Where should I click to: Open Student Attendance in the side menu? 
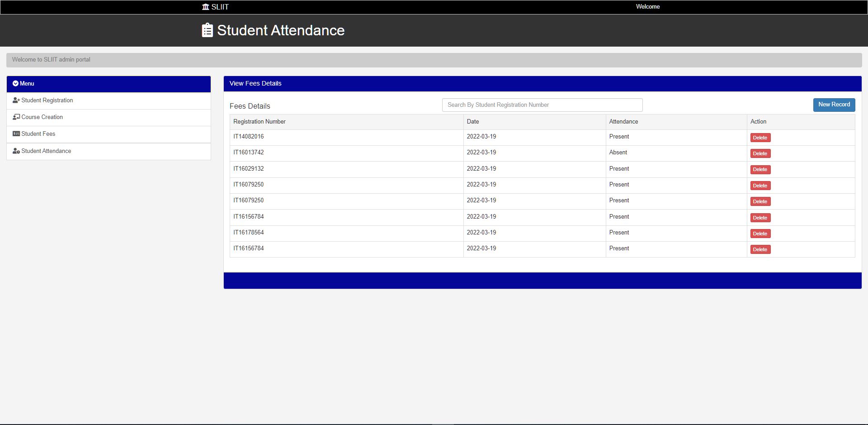click(108, 151)
